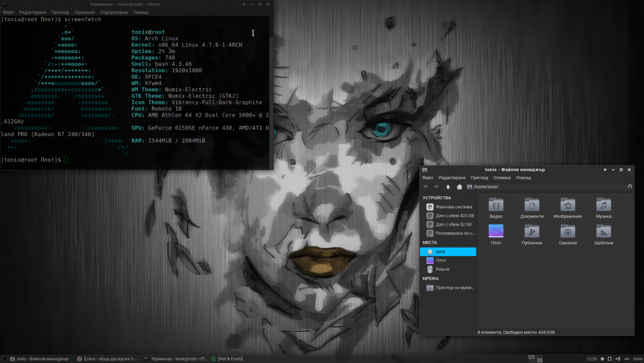Reload the current folder view

pos(630,186)
